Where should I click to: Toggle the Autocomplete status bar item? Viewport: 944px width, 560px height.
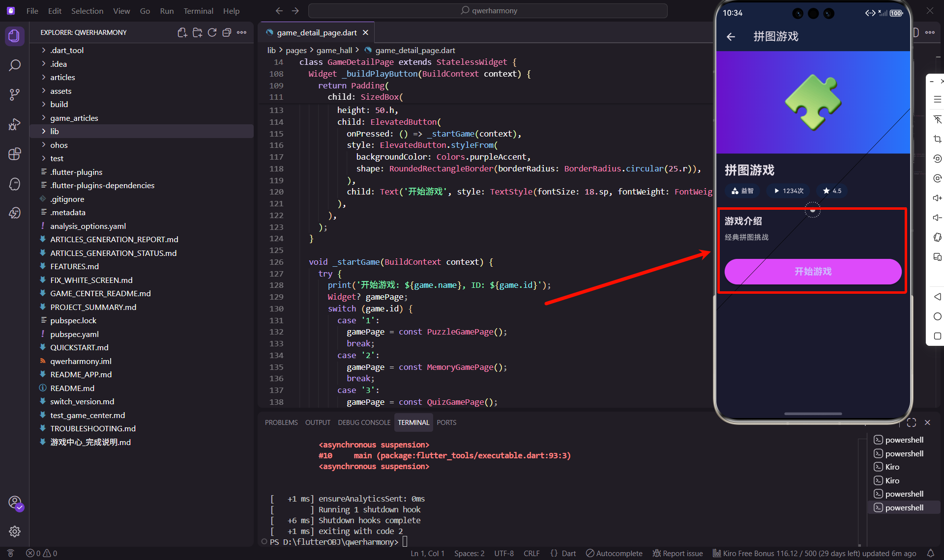(x=614, y=553)
